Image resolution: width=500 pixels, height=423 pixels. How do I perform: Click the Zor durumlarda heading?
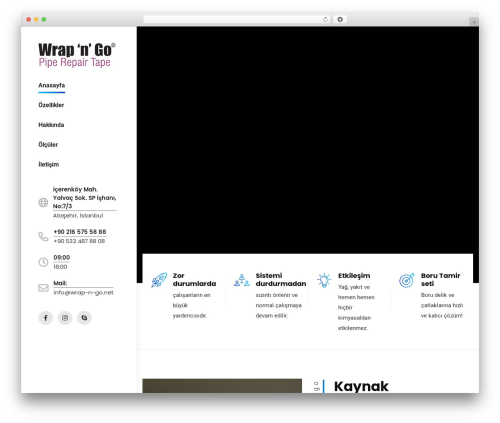[194, 280]
